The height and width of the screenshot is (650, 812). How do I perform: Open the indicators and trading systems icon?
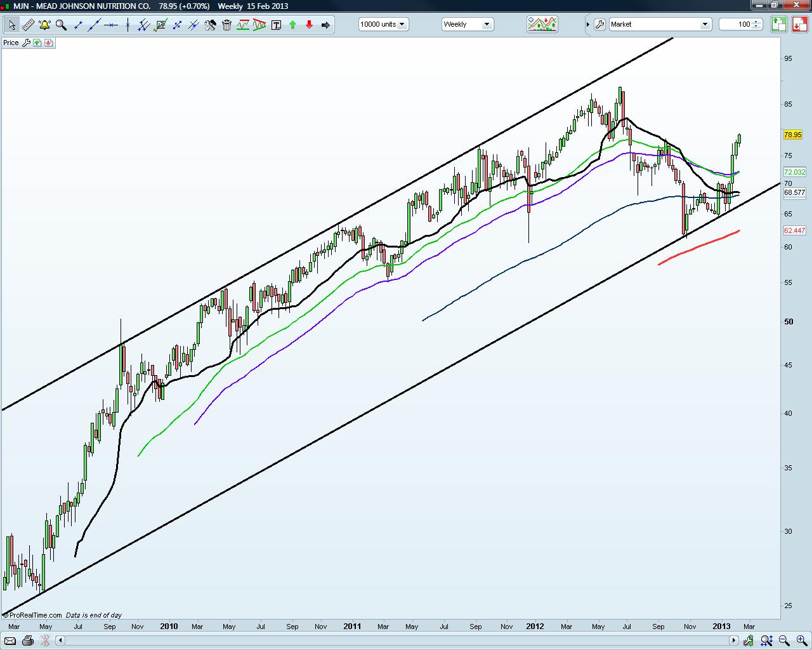542,24
